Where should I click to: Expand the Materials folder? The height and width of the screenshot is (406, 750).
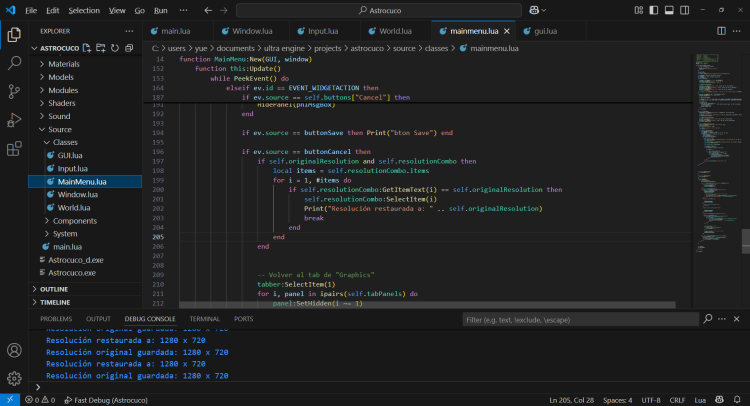click(64, 64)
